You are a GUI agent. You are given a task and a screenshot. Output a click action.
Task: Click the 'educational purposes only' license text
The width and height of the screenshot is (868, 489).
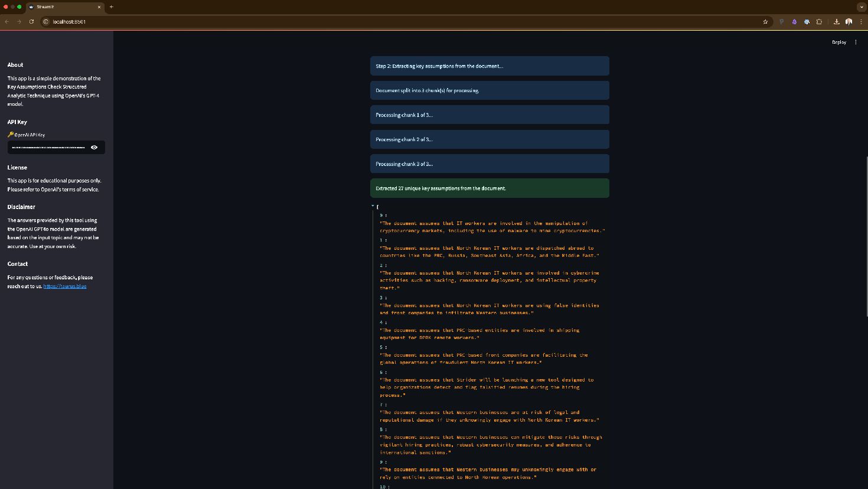54,185
